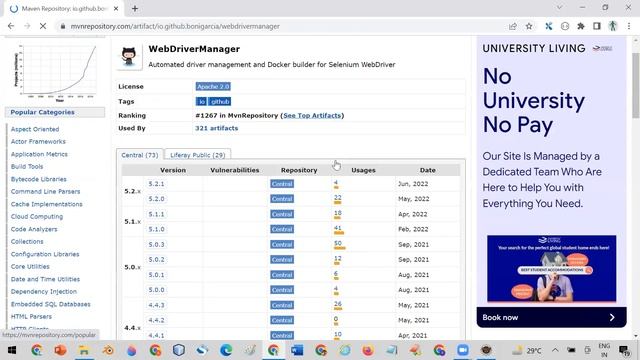
Task: Switch to the Central (73) tab
Action: (x=140, y=155)
